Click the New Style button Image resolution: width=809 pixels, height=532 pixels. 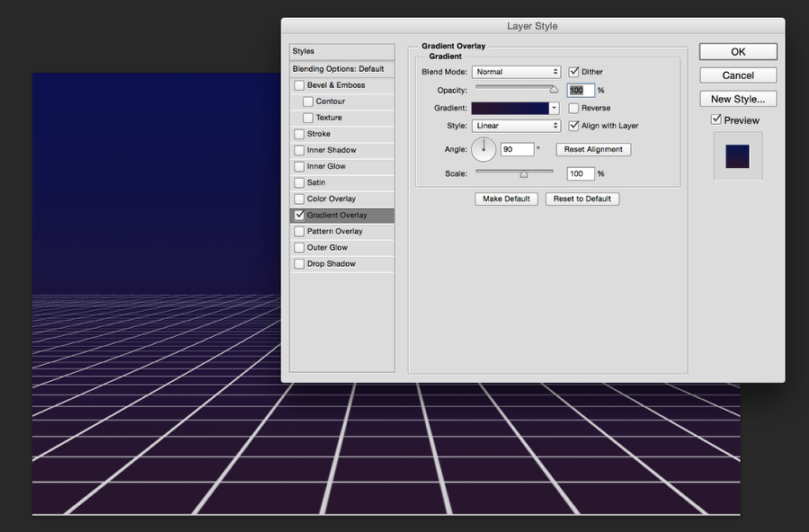738,99
